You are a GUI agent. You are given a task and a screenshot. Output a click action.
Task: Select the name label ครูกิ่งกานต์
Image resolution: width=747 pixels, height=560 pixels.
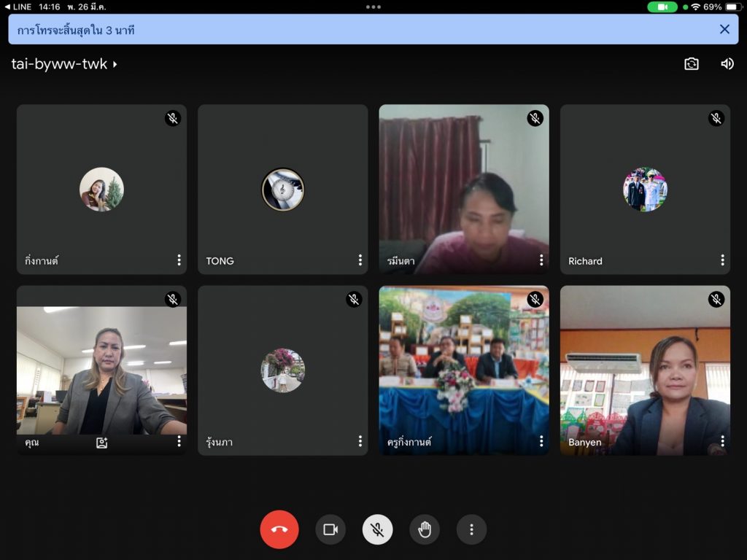click(409, 441)
